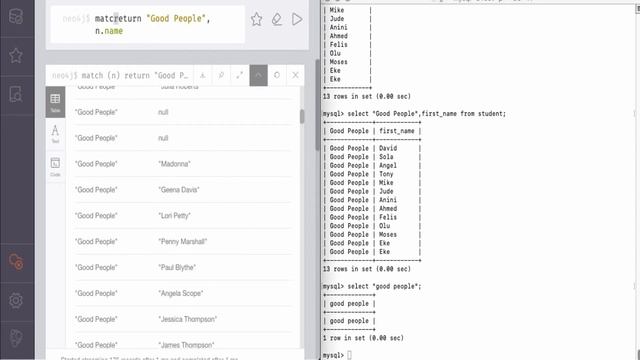Switch to the Table view tab

56,102
